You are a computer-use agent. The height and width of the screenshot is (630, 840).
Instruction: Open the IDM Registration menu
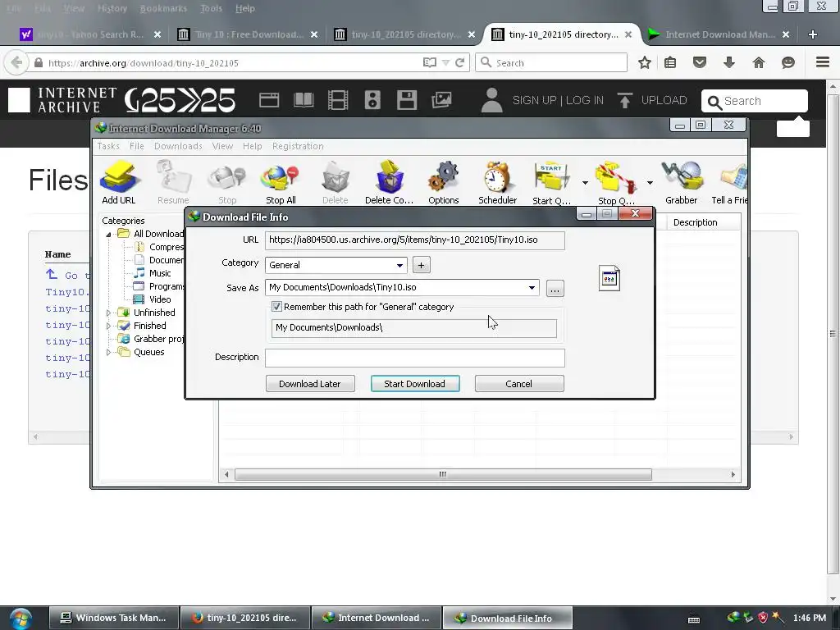pos(298,146)
